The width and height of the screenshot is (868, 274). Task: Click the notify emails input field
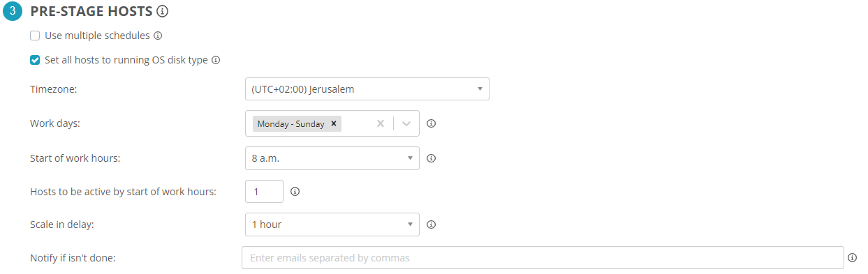click(x=543, y=258)
